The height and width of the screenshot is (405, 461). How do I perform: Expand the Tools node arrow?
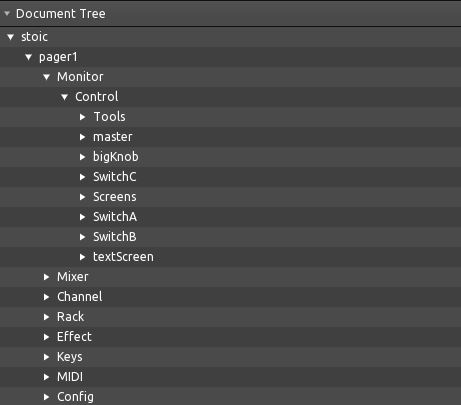coord(83,117)
